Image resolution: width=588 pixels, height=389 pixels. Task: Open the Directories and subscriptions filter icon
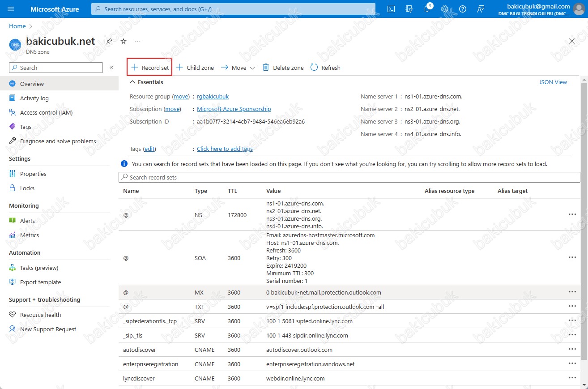click(x=409, y=9)
